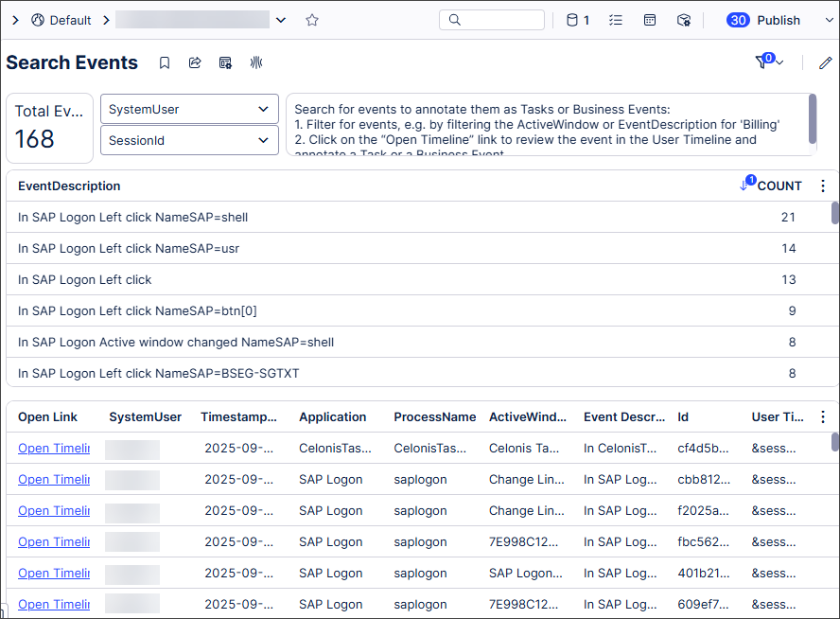
Task: Click the search input field in top bar
Action: point(492,20)
